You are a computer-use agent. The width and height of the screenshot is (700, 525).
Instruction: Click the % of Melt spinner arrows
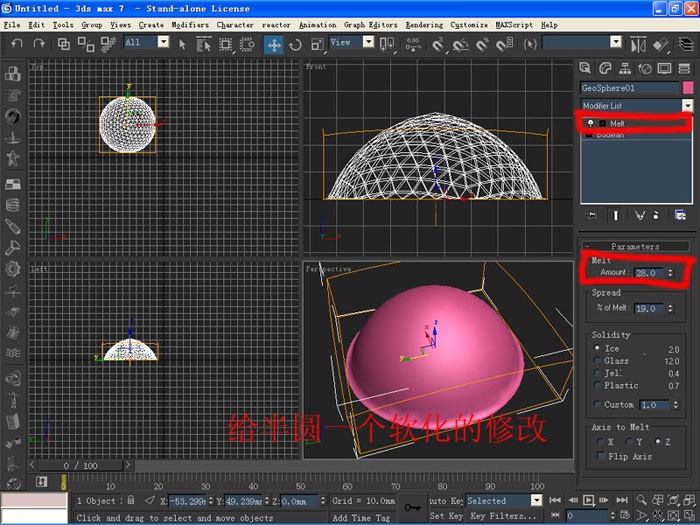click(x=670, y=308)
